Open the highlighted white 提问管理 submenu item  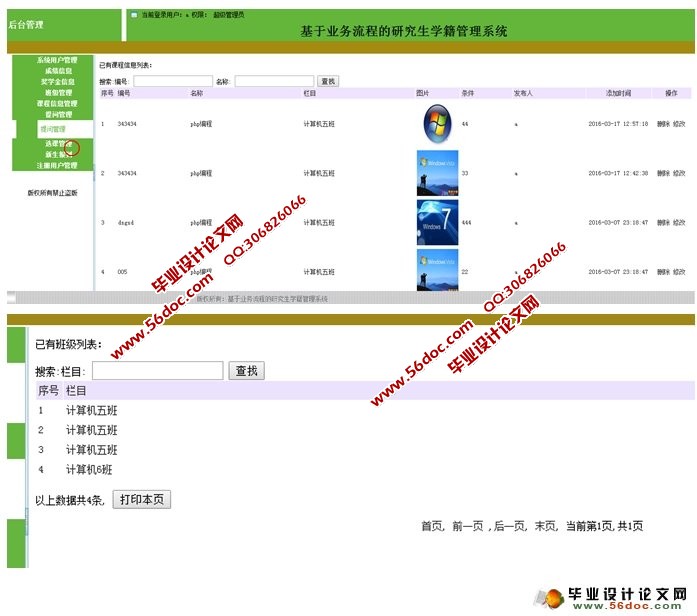coord(53,129)
